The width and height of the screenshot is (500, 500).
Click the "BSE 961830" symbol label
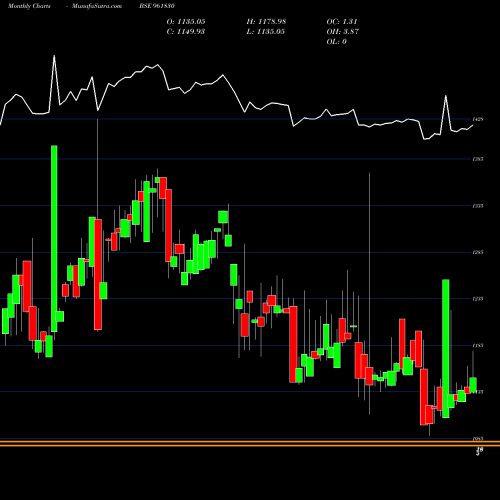click(157, 6)
